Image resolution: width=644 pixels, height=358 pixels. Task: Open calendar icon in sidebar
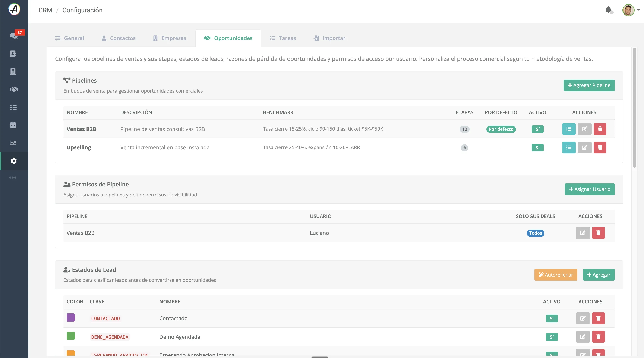13,125
